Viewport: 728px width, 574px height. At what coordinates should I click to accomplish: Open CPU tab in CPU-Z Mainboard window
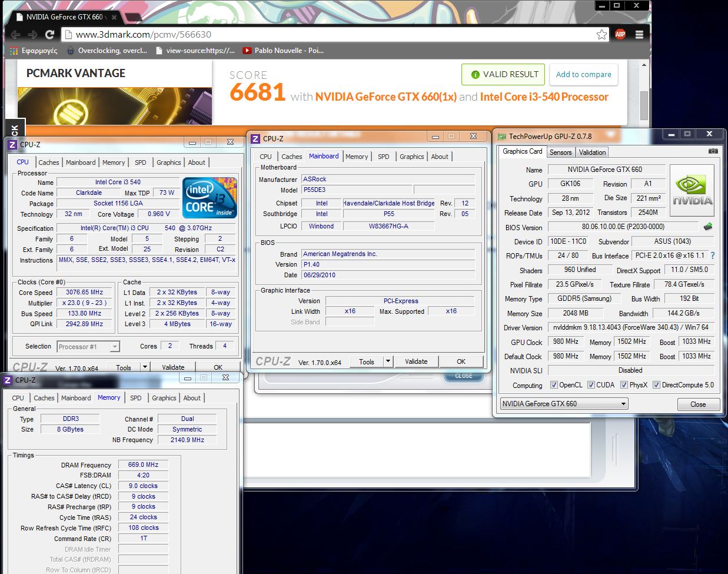click(266, 157)
